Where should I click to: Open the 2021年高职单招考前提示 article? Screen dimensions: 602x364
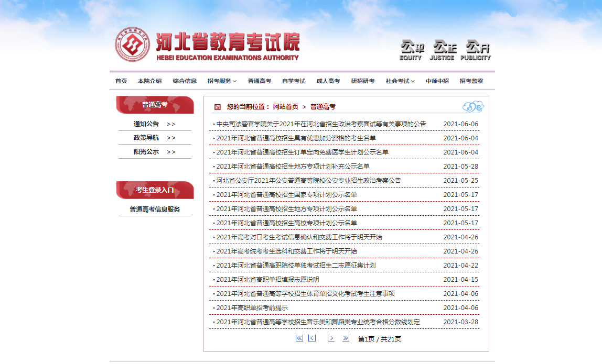[252, 308]
